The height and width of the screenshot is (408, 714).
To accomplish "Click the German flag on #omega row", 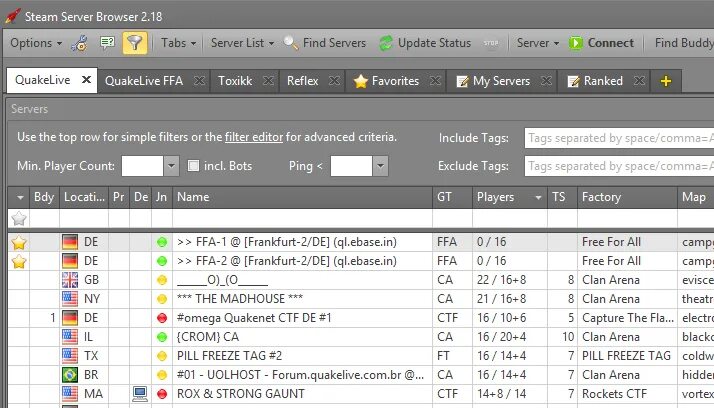I will (x=70, y=318).
